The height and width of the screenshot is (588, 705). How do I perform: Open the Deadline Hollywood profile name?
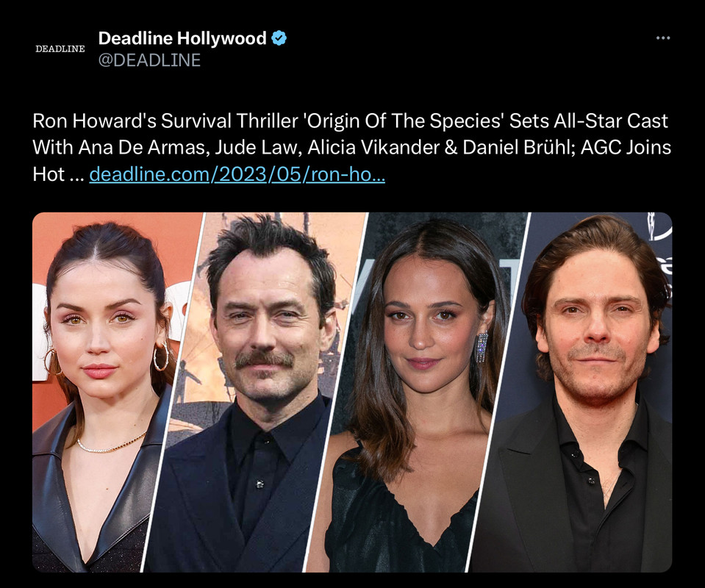point(182,38)
